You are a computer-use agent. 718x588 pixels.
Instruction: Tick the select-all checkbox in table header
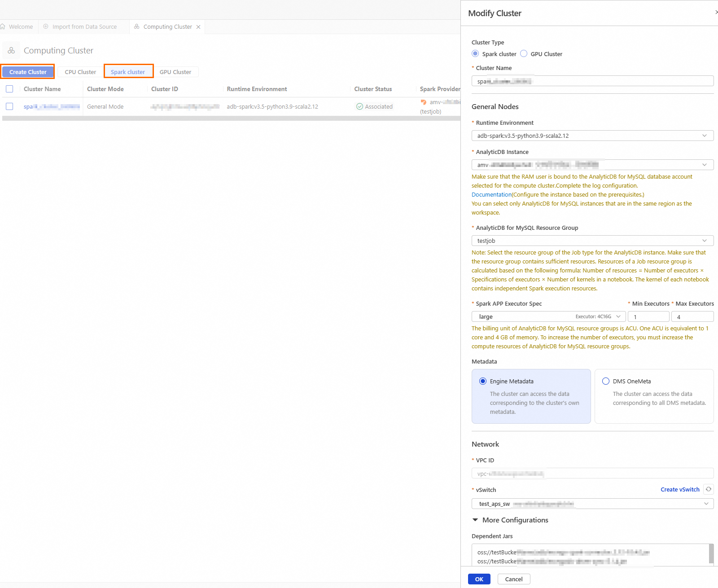click(x=9, y=89)
